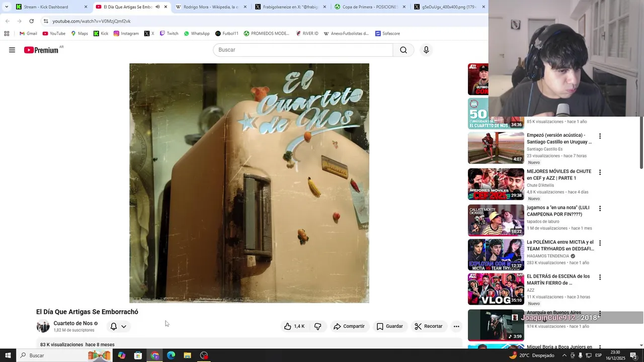Image resolution: width=644 pixels, height=362 pixels.
Task: Start voice search with microphone icon
Action: (x=426, y=50)
